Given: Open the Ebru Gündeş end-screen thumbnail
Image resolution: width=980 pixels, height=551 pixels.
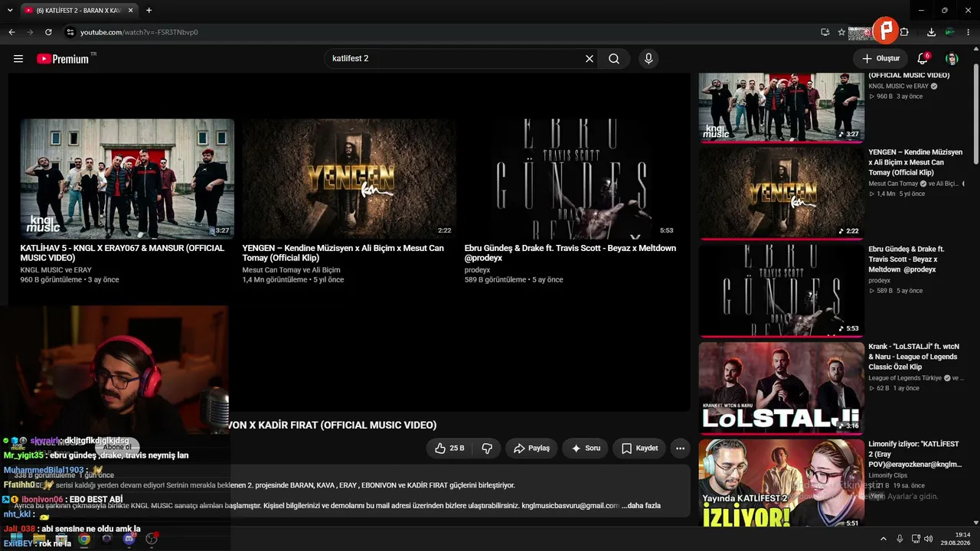Looking at the screenshot, I should [x=571, y=179].
